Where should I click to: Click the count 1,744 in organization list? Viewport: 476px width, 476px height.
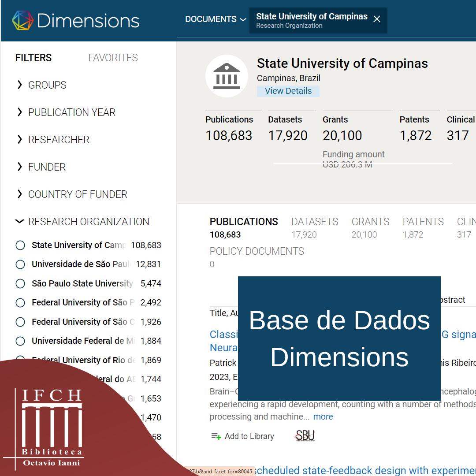[x=151, y=379]
